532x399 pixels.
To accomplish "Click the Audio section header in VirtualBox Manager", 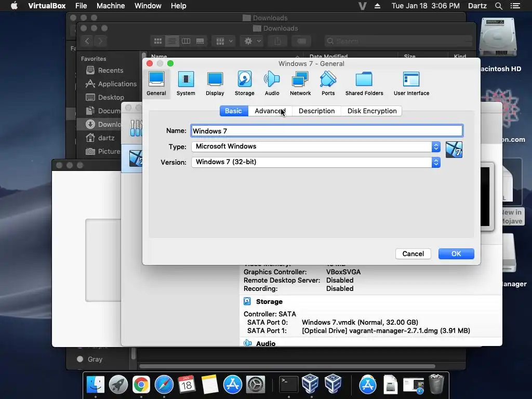I will tap(265, 343).
